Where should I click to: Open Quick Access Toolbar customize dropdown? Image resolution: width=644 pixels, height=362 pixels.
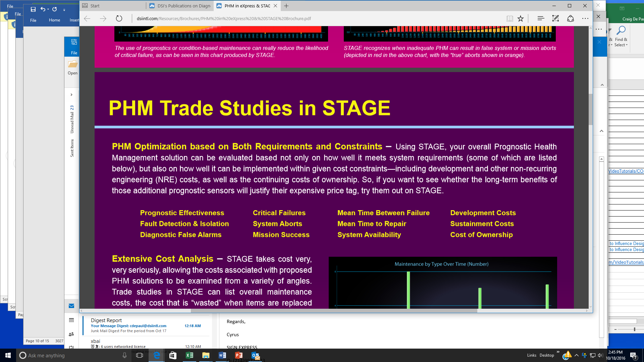(64, 10)
